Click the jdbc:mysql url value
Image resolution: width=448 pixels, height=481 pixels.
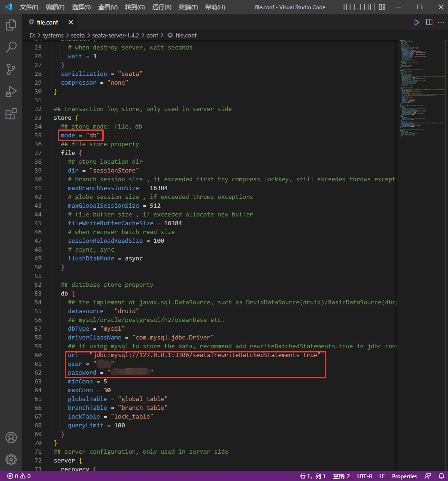[x=205, y=355]
